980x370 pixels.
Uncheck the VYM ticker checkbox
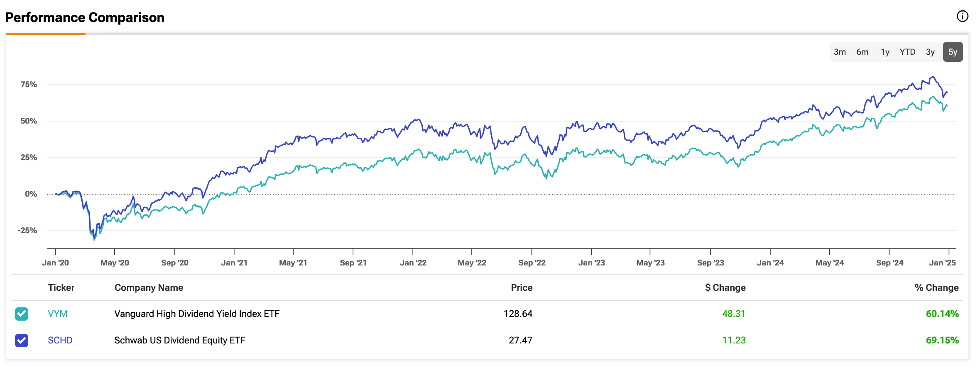tap(22, 314)
